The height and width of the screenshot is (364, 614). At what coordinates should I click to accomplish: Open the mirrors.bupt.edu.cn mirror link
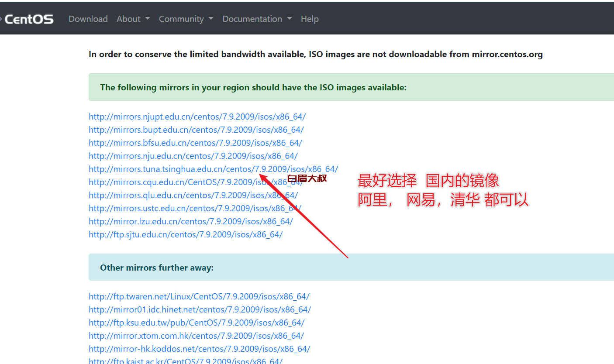tap(197, 130)
